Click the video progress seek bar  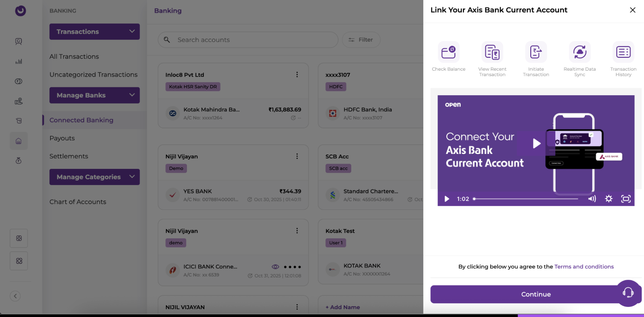[x=526, y=199]
